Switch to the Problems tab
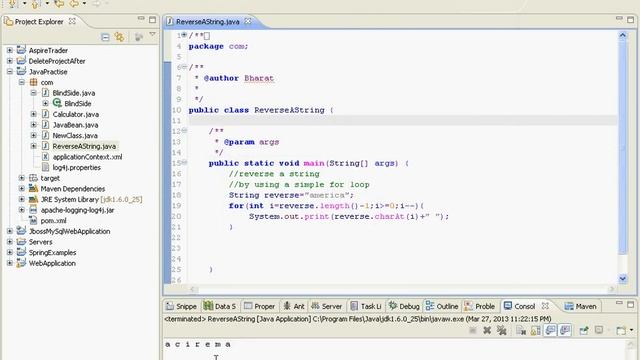This screenshot has height=360, width=640. tap(480, 306)
